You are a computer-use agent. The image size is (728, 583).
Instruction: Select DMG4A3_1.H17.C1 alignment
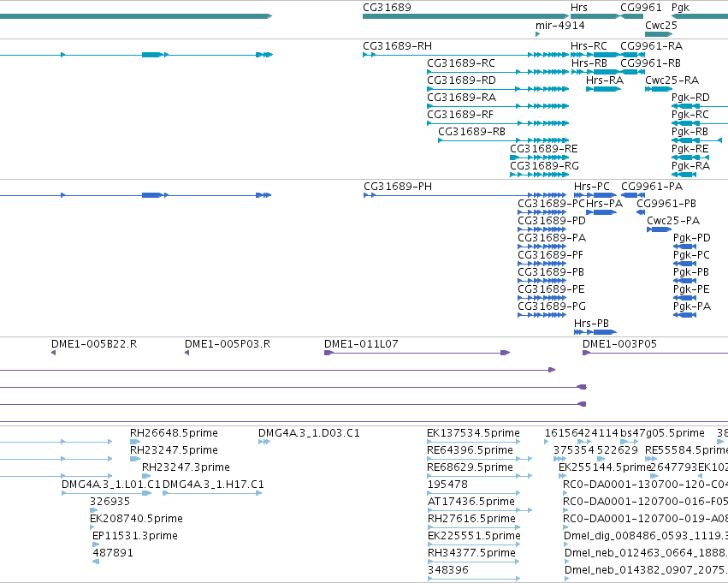pyautogui.click(x=214, y=485)
